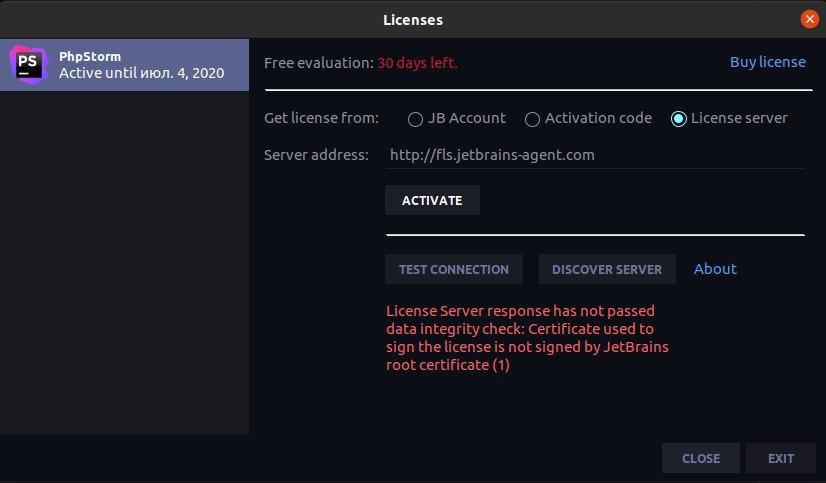Select the JB Account radio button
Screen dimensions: 826x483
coord(415,119)
